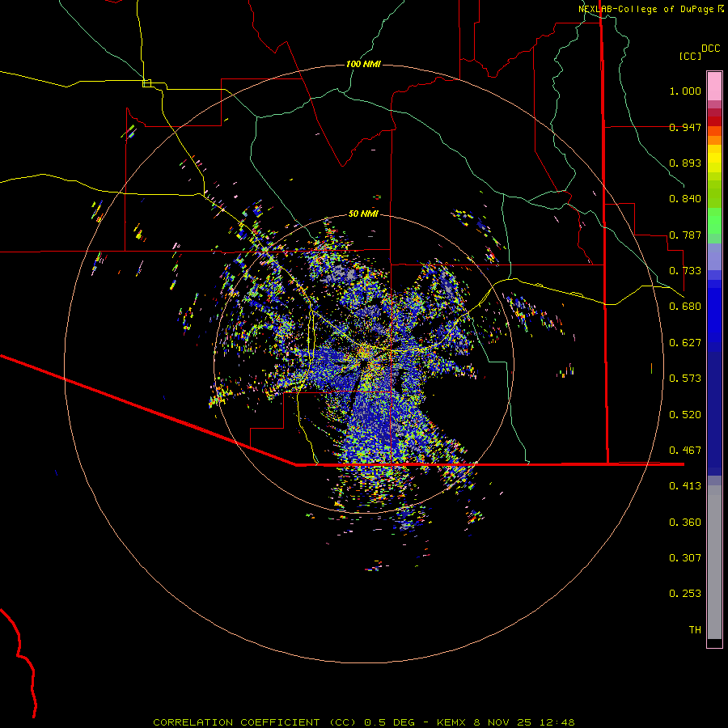Click the 1.000 value on the color scale
This screenshot has height=728, width=728.
point(685,91)
